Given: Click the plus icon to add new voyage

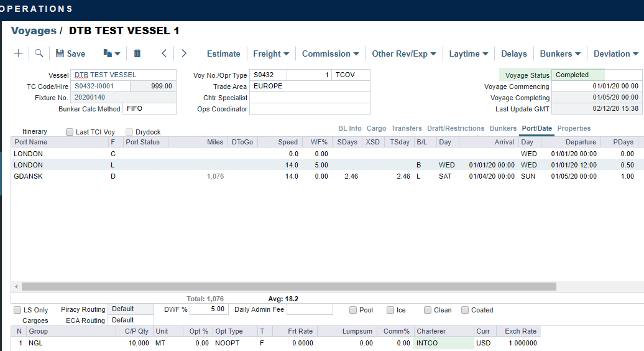Looking at the screenshot, I should point(18,54).
